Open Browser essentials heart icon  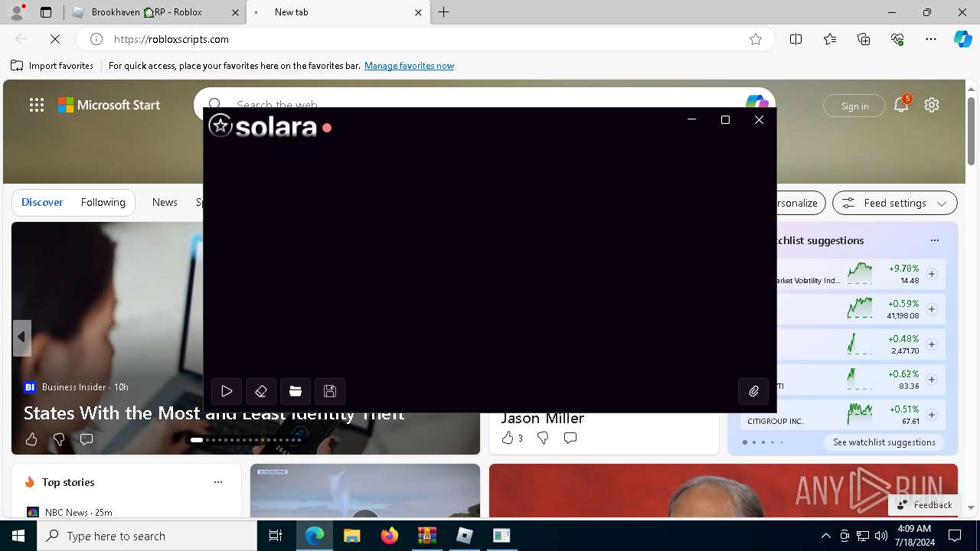coord(897,39)
